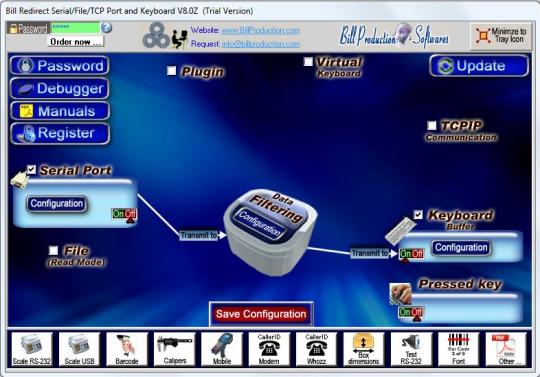Click Minimize to Tray Icon
The width and height of the screenshot is (540, 377).
pos(501,35)
